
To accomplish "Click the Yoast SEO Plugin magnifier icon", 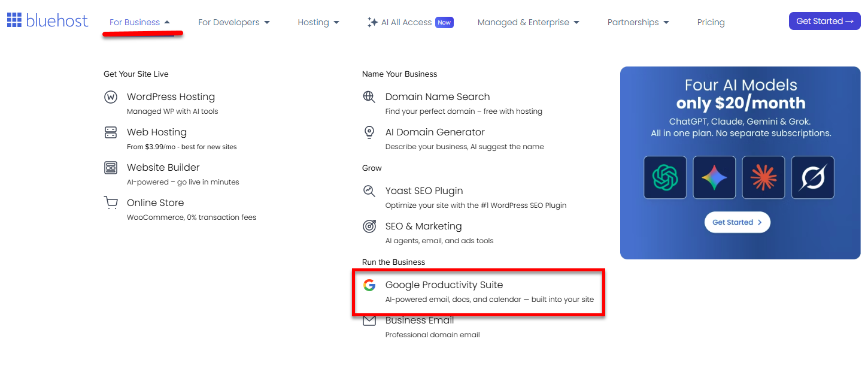I will (369, 191).
